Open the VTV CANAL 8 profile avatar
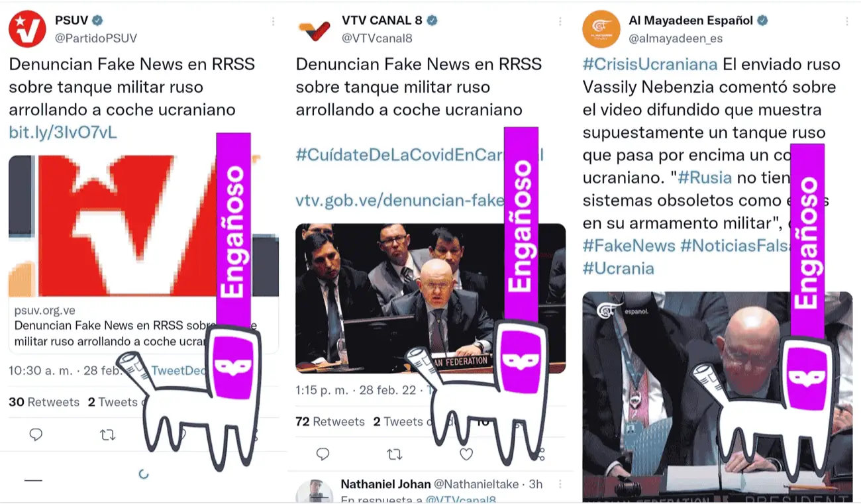 pos(315,29)
